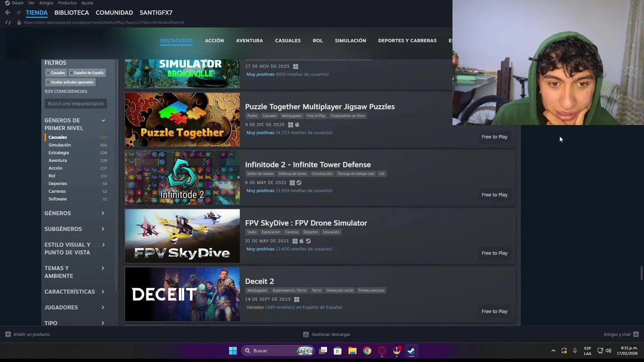This screenshot has width=644, height=362.
Task: Open Google Chrome from the taskbar
Action: 367,350
